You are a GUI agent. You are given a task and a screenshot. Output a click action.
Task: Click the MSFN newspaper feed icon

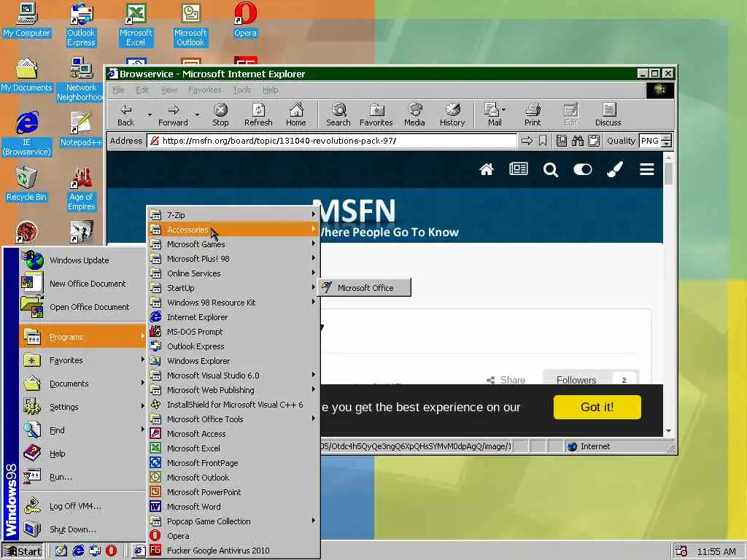point(519,169)
